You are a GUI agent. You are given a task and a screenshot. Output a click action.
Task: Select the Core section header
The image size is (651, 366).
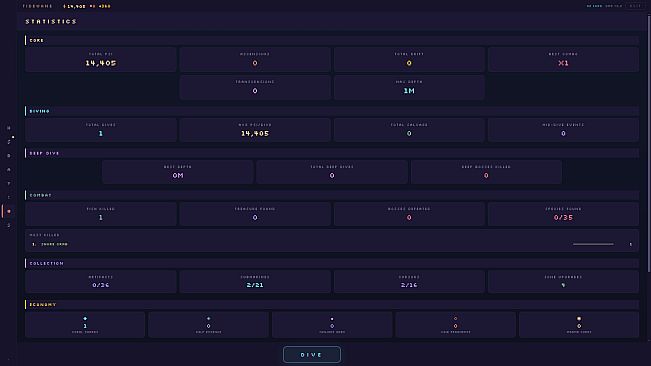[x=37, y=40]
